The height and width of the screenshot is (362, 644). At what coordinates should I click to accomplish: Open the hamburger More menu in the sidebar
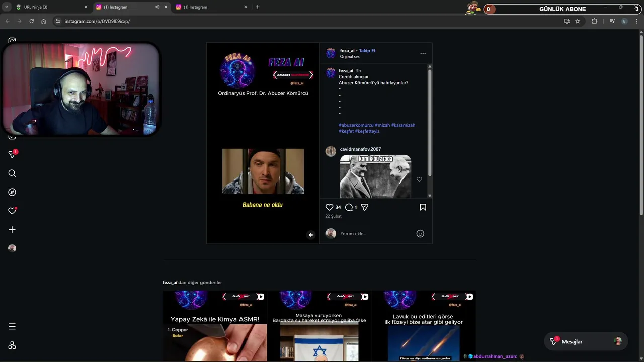[x=12, y=327]
